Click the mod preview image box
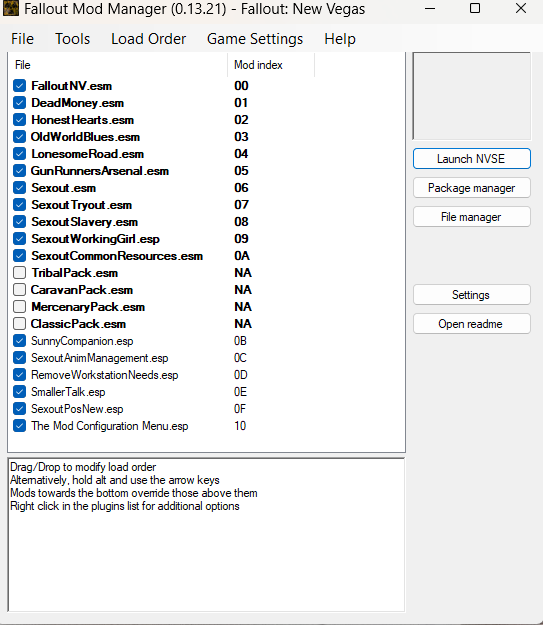Viewport: 543px width, 625px height. 472,96
